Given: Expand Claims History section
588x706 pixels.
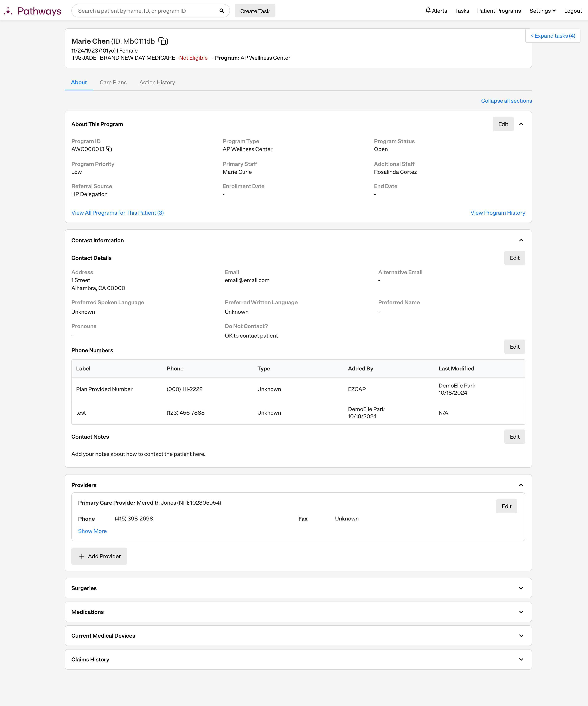Looking at the screenshot, I should 521,660.
